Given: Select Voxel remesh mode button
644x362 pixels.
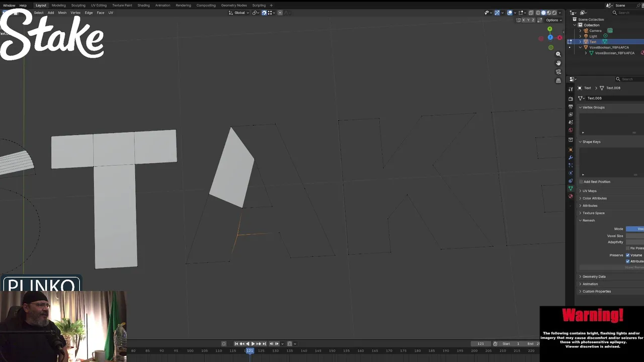Looking at the screenshot, I should point(635,229).
